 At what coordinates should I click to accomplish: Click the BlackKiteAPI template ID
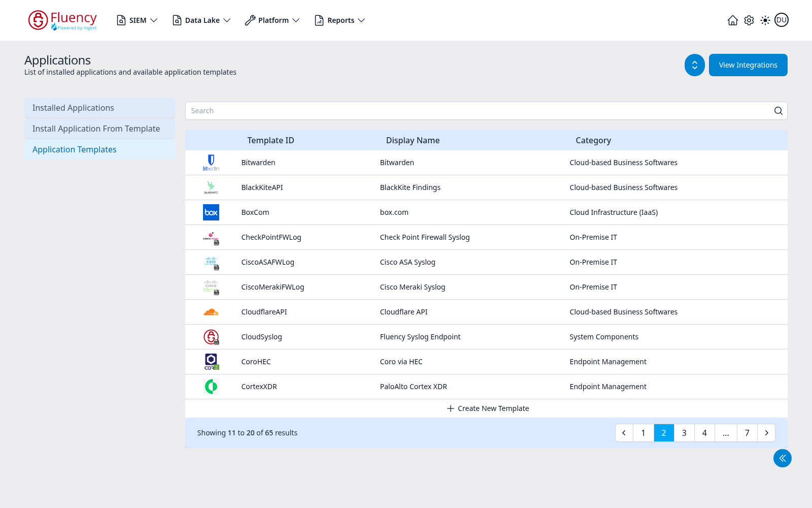tap(262, 187)
